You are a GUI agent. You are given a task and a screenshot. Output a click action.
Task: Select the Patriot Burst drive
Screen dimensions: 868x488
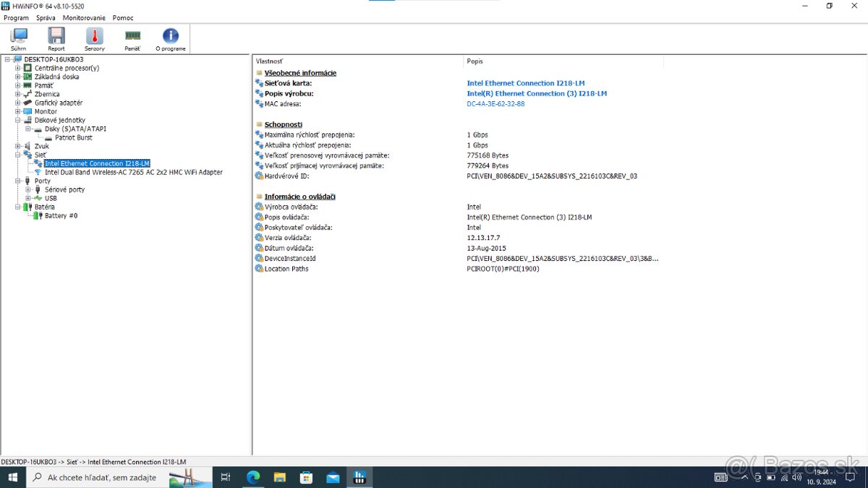coord(72,137)
